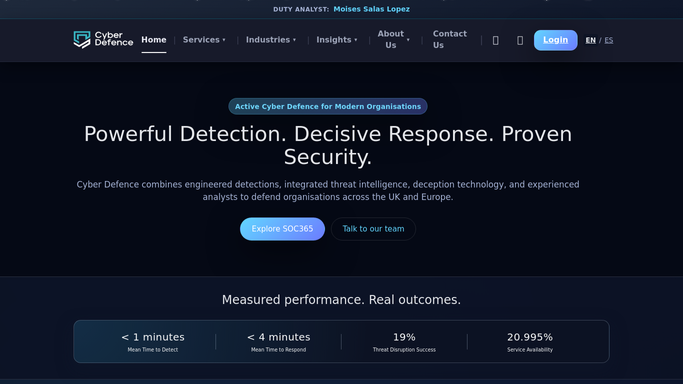This screenshot has height=384, width=683.
Task: Click the Cyber Defence shield logo
Action: [103, 40]
